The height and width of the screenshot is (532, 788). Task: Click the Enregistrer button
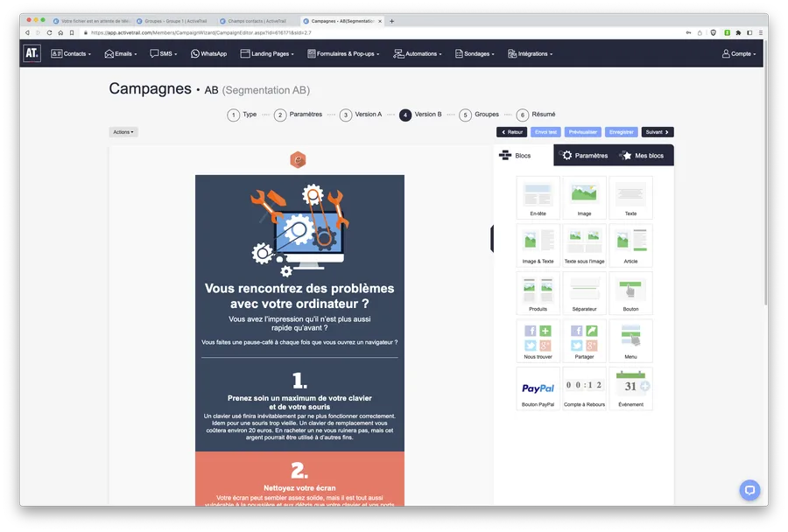pyautogui.click(x=621, y=132)
